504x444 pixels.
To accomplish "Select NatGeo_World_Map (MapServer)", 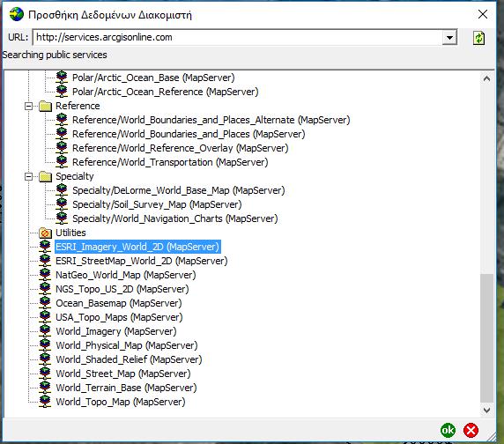I will coord(126,275).
